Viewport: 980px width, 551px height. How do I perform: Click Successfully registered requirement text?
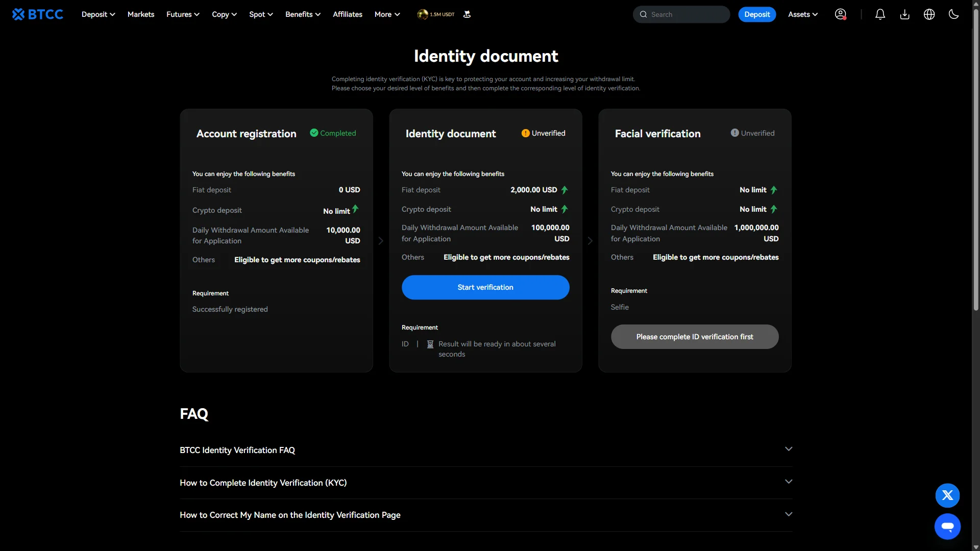pos(230,309)
